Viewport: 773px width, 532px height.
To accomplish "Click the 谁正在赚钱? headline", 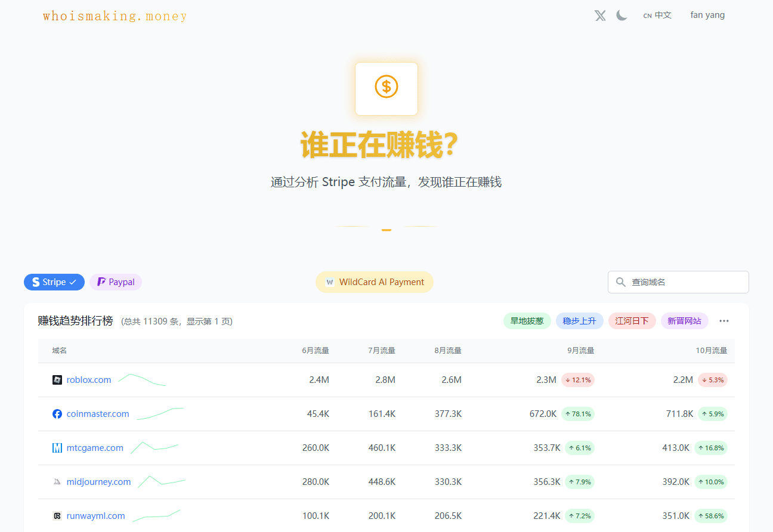I will [379, 145].
